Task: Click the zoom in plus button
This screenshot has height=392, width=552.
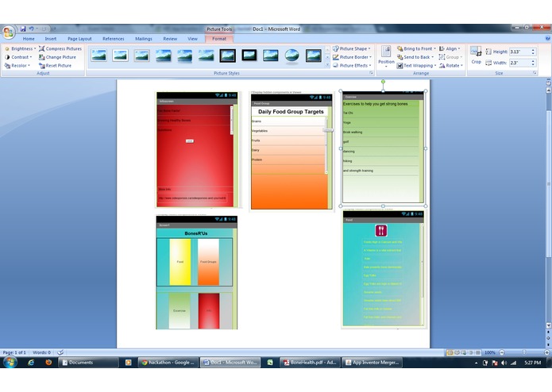Action: (x=546, y=352)
